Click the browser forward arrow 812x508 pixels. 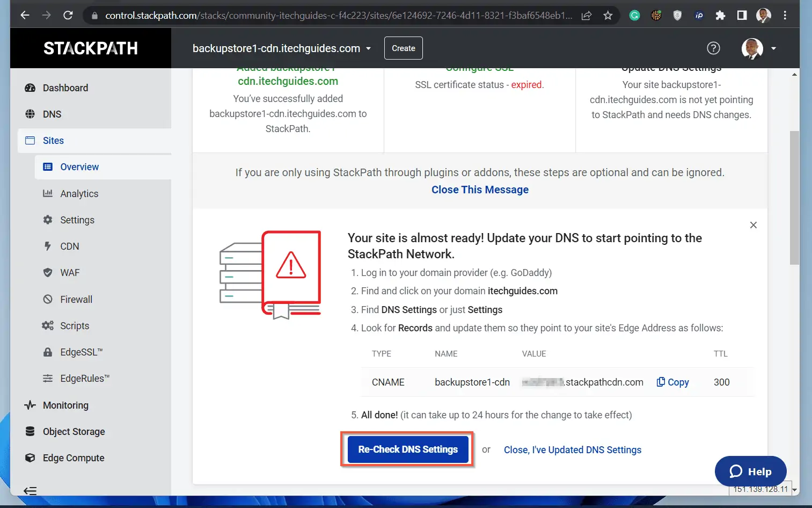coord(46,15)
